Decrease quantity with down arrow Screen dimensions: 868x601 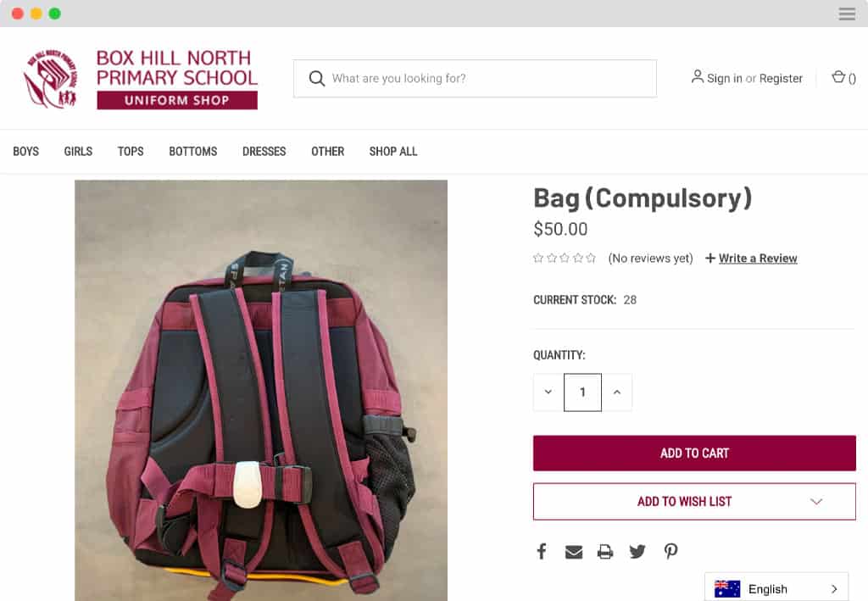[548, 392]
